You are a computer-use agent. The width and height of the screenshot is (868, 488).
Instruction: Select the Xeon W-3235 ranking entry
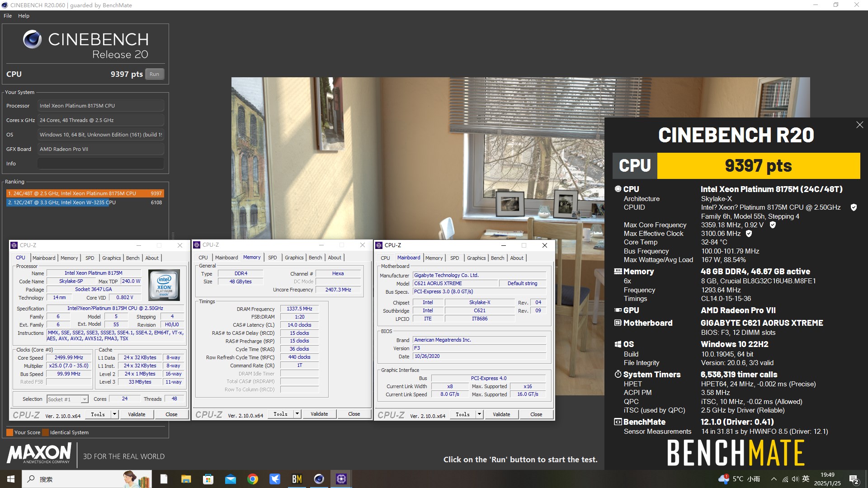click(85, 202)
